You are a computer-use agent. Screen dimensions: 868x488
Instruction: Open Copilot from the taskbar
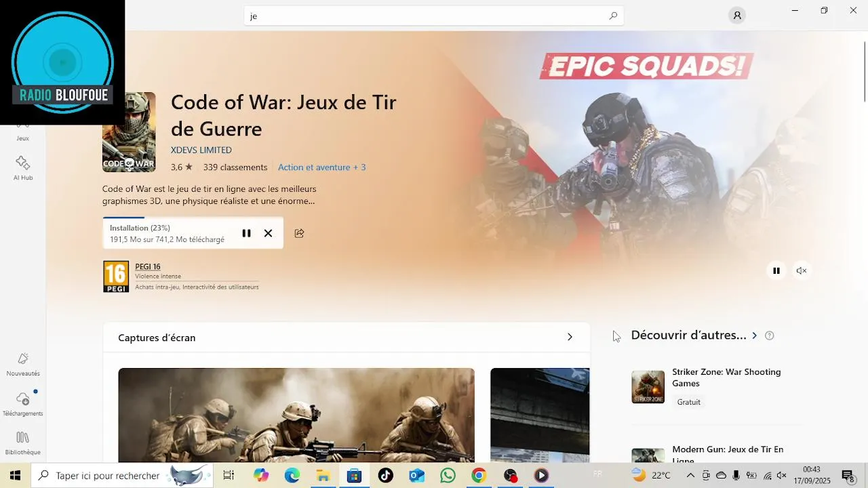click(261, 475)
